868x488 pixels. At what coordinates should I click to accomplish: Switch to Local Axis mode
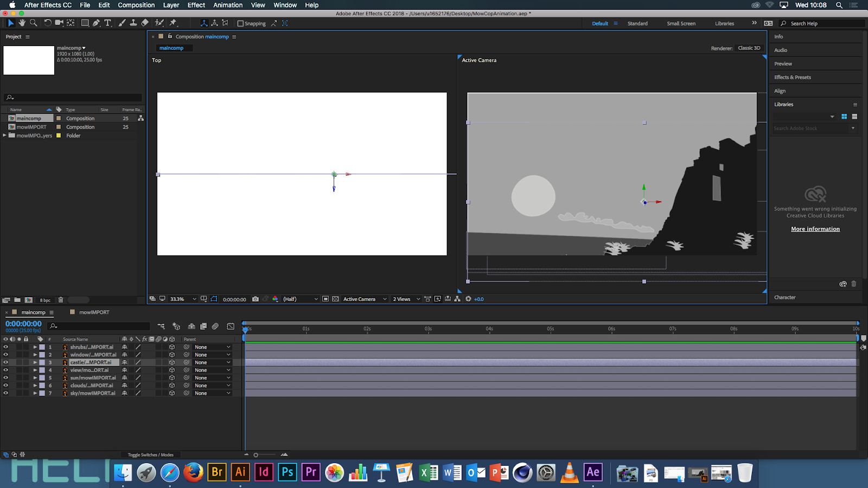[x=204, y=23]
